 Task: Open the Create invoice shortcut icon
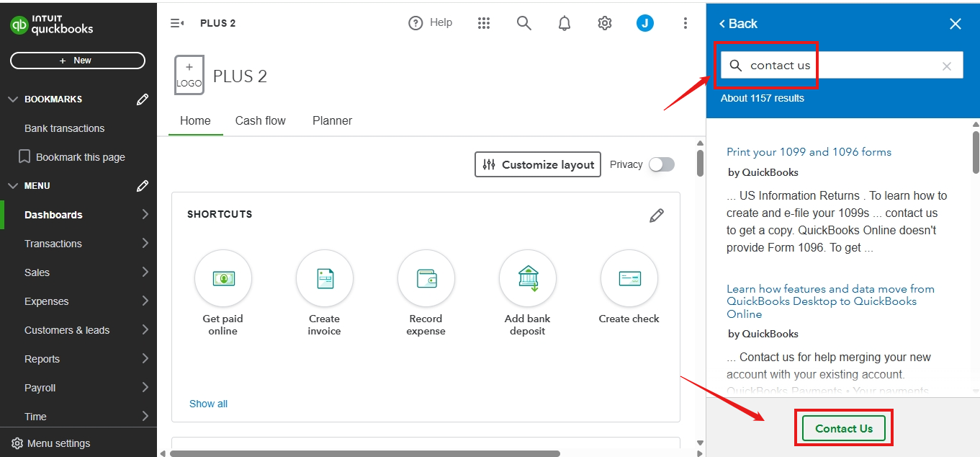point(325,278)
